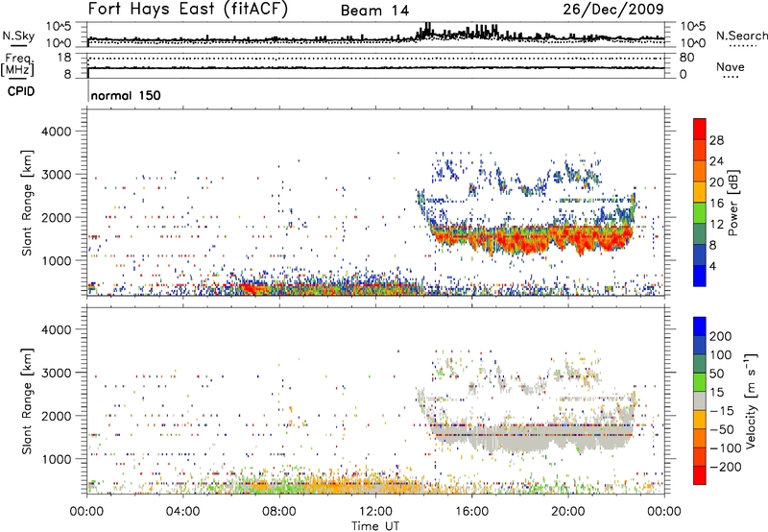Image resolution: width=768 pixels, height=532 pixels.
Task: Click the left "10^5" noise axis tick
Action: pos(59,26)
